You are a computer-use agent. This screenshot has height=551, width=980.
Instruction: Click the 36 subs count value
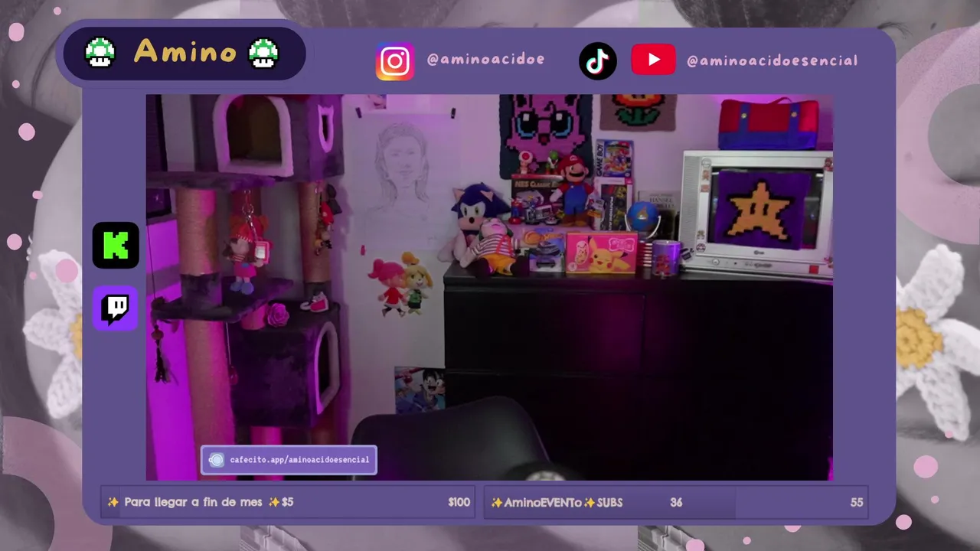click(676, 503)
